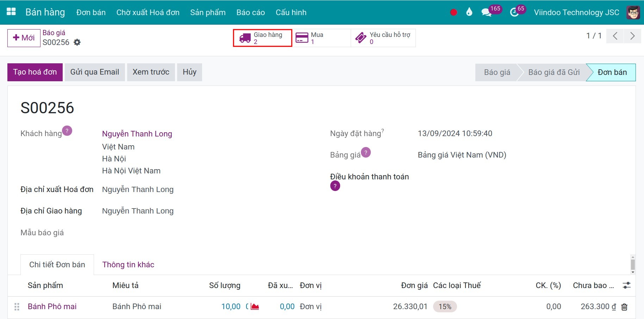
Task: Grab the drag handle of Bánh Phô mai row
Action: point(17,307)
